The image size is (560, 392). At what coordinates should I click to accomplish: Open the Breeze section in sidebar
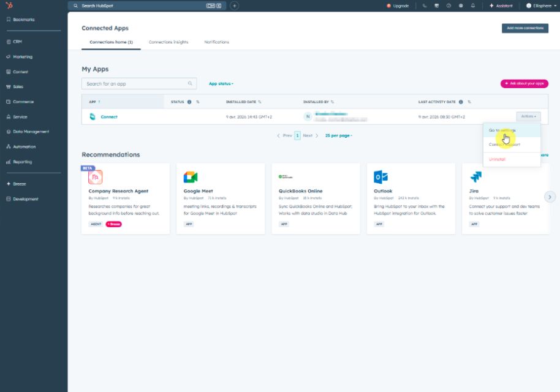tap(18, 184)
